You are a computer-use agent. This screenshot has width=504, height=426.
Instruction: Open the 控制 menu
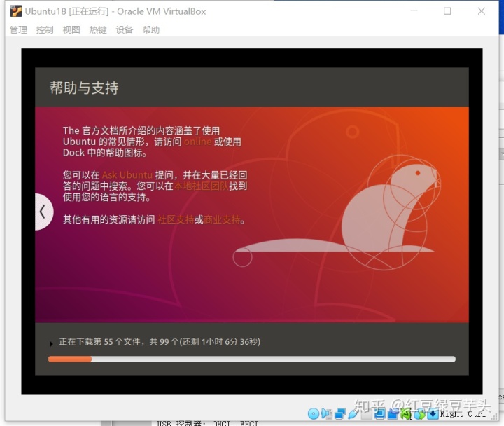[x=45, y=30]
